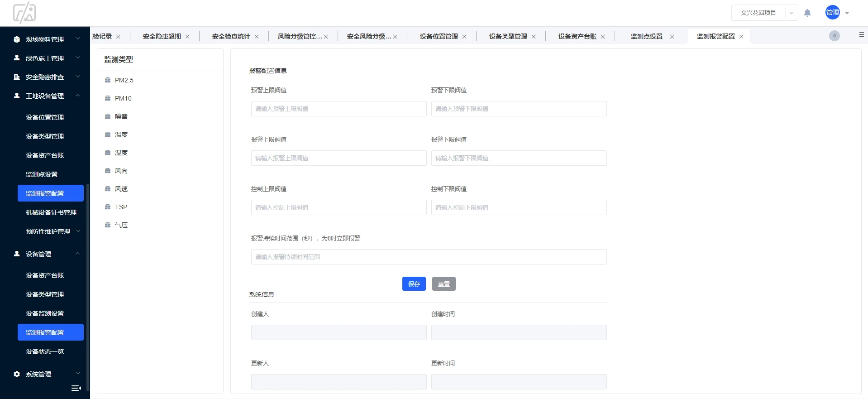This screenshot has width=868, height=399.
Task: Open the 文兴花园项目 project dropdown
Action: pyautogui.click(x=764, y=13)
